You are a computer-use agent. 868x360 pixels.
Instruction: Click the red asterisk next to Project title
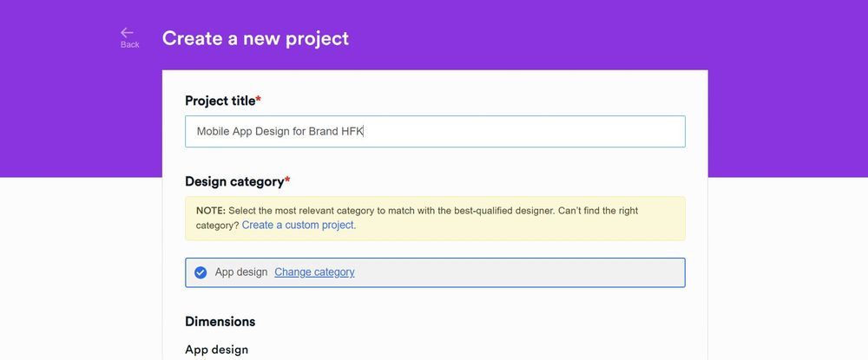pos(259,100)
